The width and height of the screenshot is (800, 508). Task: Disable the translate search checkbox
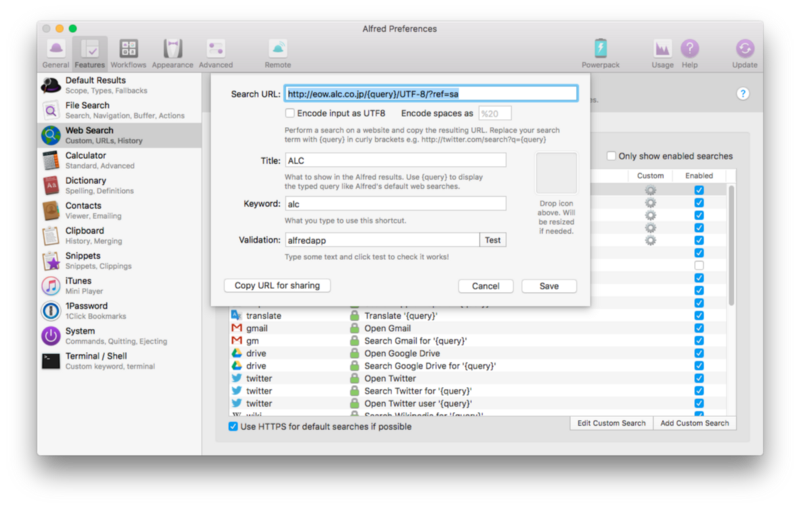pyautogui.click(x=699, y=315)
